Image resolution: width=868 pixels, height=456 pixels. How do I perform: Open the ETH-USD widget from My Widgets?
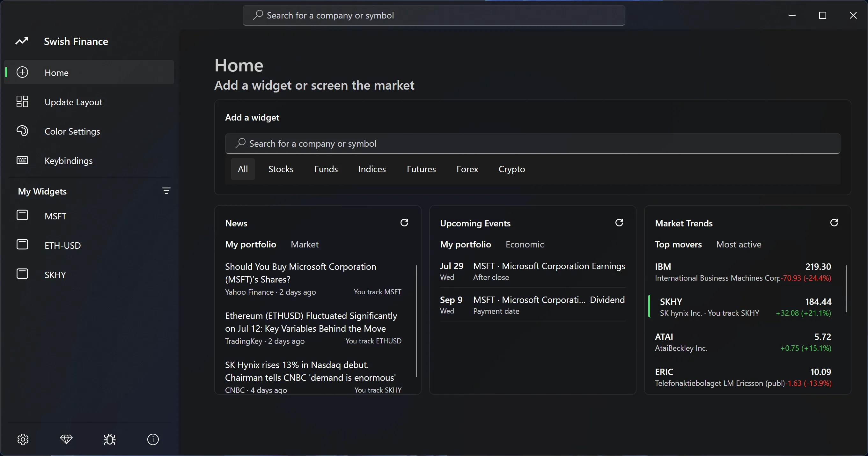(89, 245)
